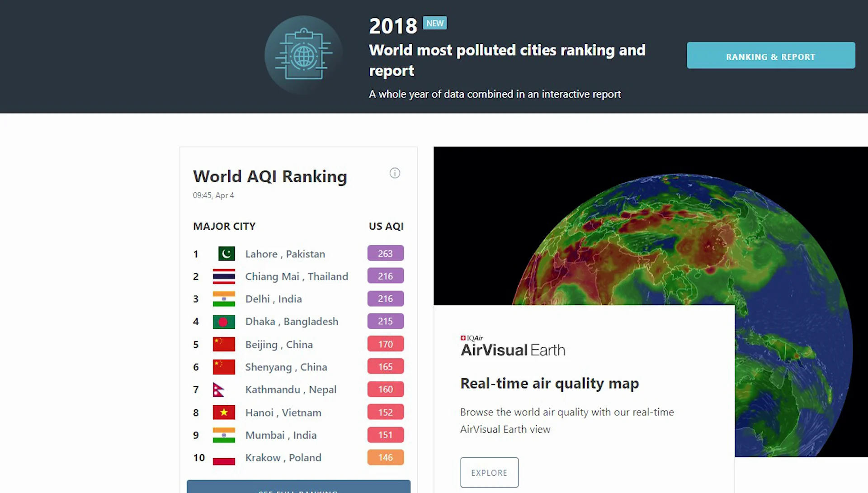Viewport: 868px width, 493px height.
Task: Click the World AQI Ranking heading
Action: coord(270,176)
